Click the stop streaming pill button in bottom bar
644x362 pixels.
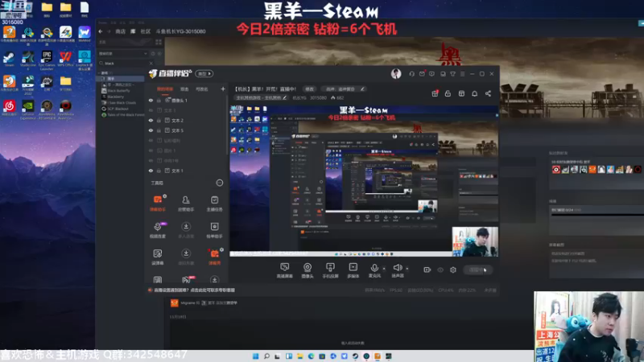click(477, 270)
